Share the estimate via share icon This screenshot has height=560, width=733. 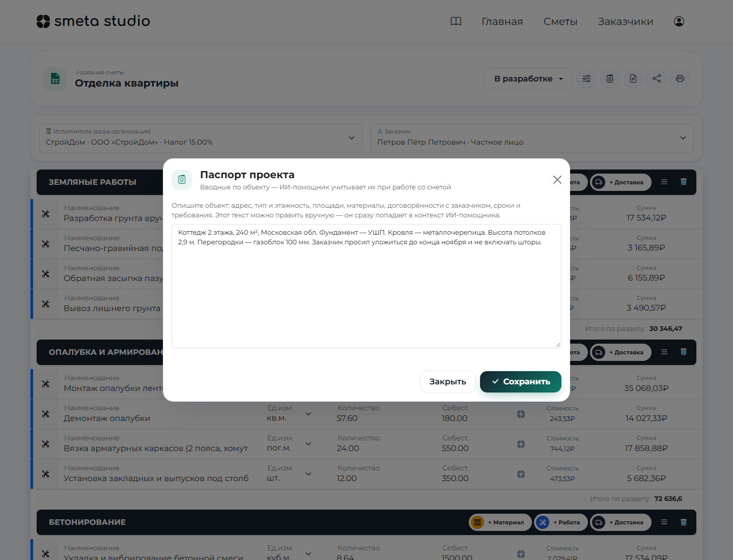(657, 79)
